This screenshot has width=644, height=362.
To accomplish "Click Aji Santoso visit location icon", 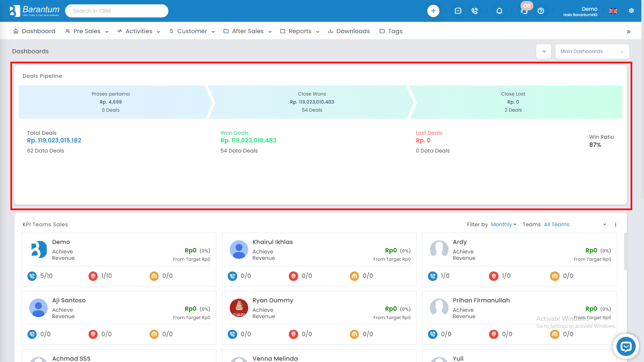I will [x=93, y=334].
